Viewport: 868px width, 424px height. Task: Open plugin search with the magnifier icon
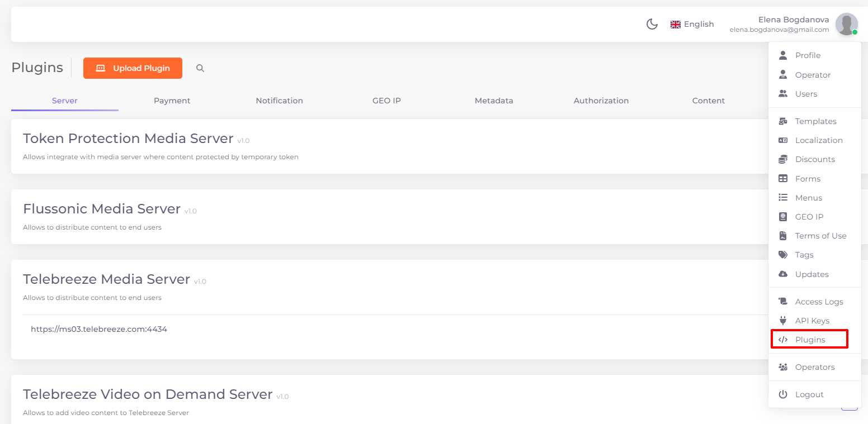pyautogui.click(x=200, y=68)
